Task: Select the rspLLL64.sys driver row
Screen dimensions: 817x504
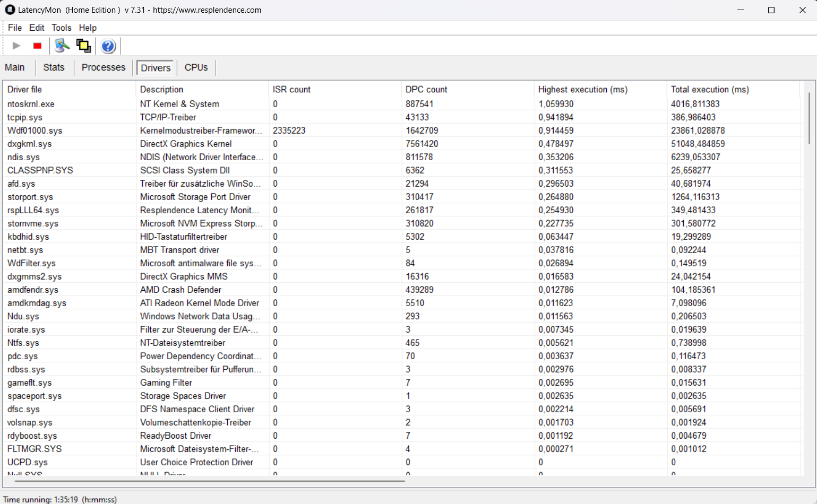Action: (x=403, y=210)
